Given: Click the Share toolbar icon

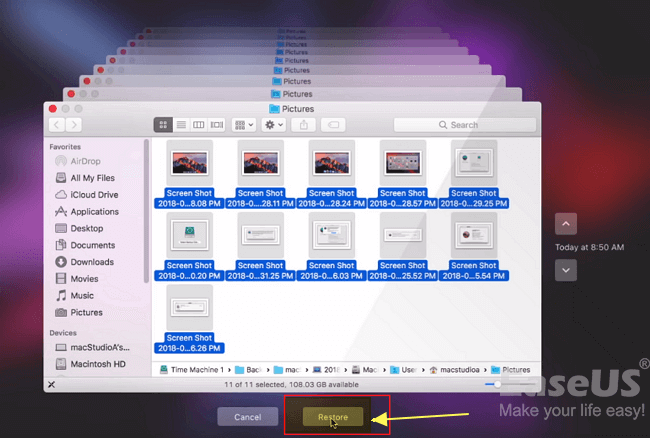Looking at the screenshot, I should point(304,125).
